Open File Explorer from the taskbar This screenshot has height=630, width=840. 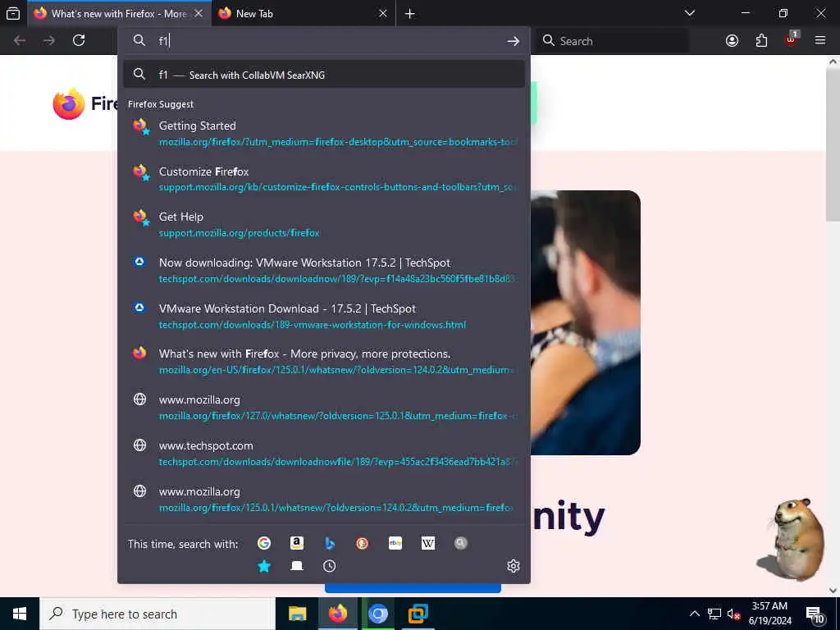297,614
